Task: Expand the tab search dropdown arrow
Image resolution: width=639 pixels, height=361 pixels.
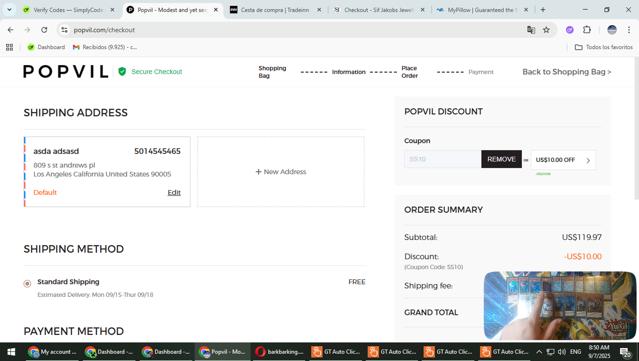Action: [x=9, y=10]
